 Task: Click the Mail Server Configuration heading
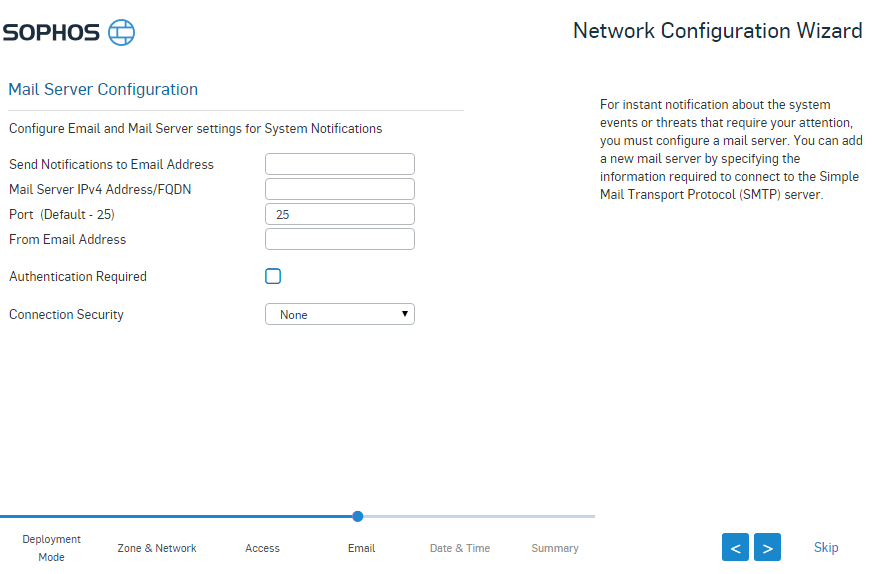tap(103, 89)
